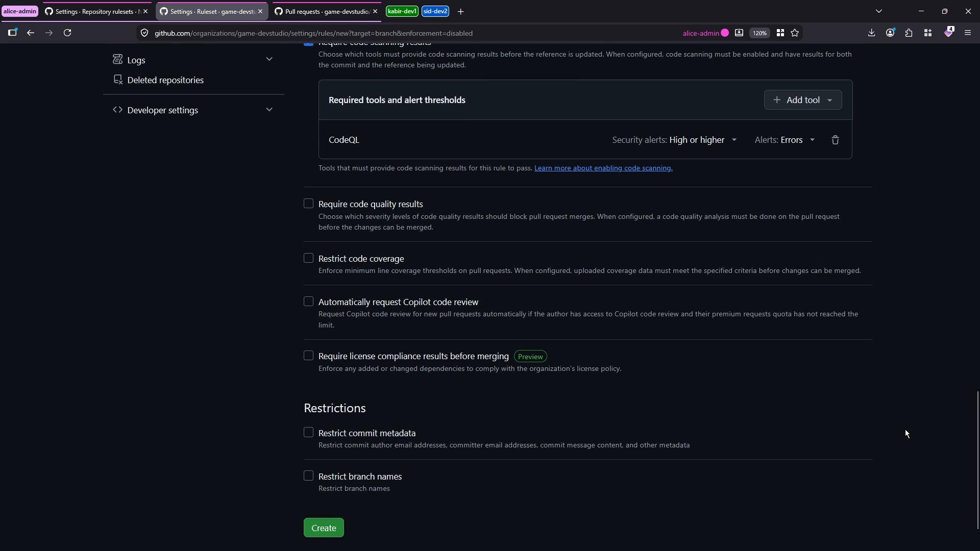Click the install-page icon in address bar
The height and width of the screenshot is (551, 980).
click(739, 33)
